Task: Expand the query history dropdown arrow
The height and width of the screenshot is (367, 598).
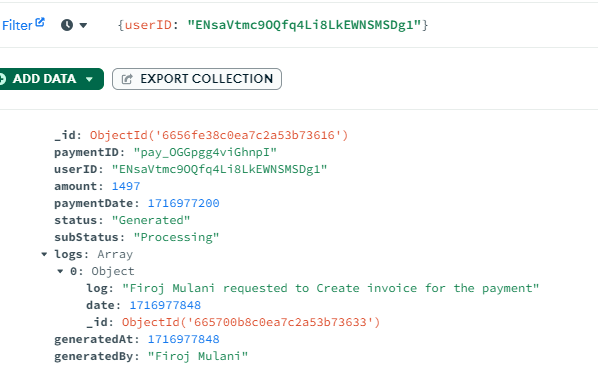Action: point(83,26)
